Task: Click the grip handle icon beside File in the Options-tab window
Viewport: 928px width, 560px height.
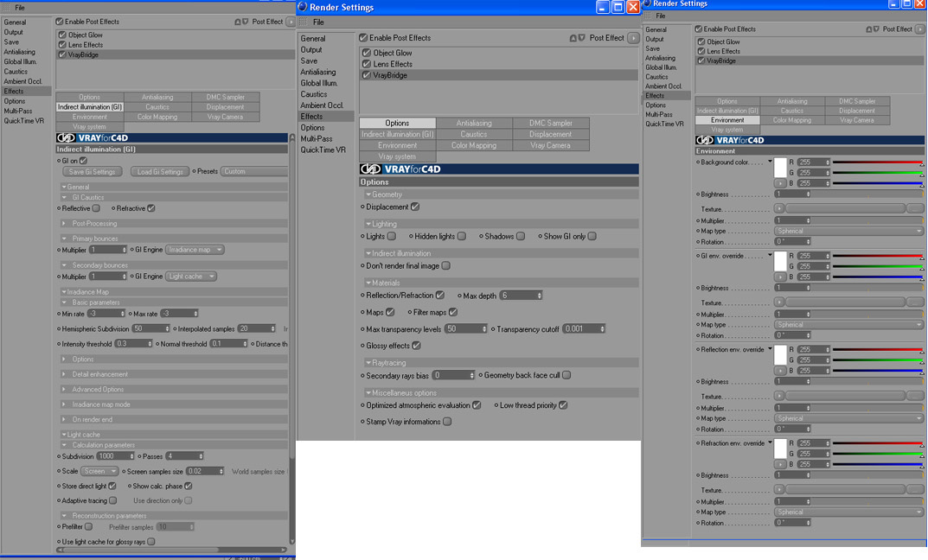Action: (x=304, y=22)
